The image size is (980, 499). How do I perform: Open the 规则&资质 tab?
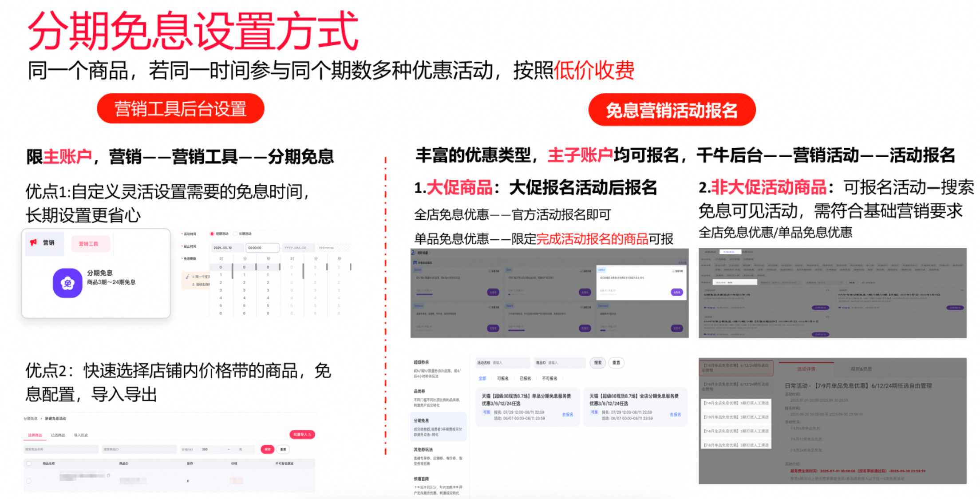(861, 369)
